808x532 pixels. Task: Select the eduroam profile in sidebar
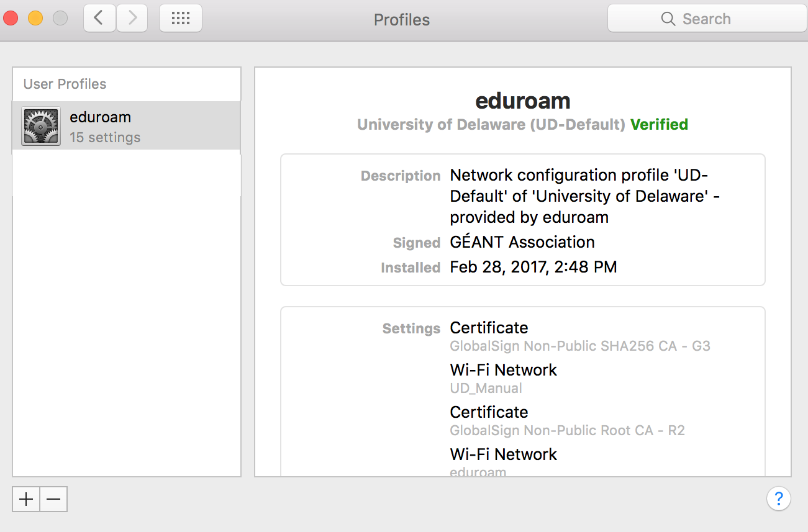[127, 126]
